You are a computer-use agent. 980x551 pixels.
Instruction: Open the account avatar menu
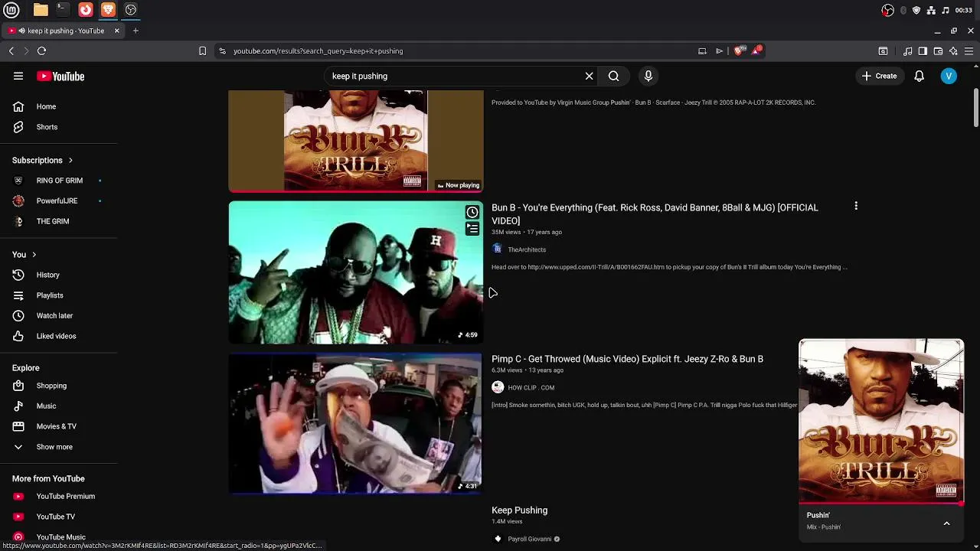point(949,76)
